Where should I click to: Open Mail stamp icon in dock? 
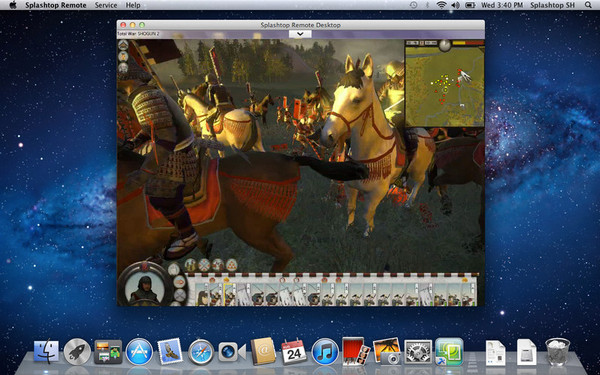coord(170,351)
